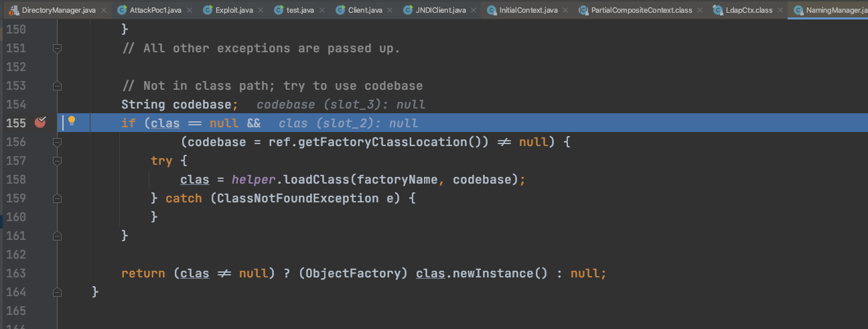Image resolution: width=868 pixels, height=329 pixels.
Task: Click the yellow lightbulb intention icon
Action: point(72,122)
